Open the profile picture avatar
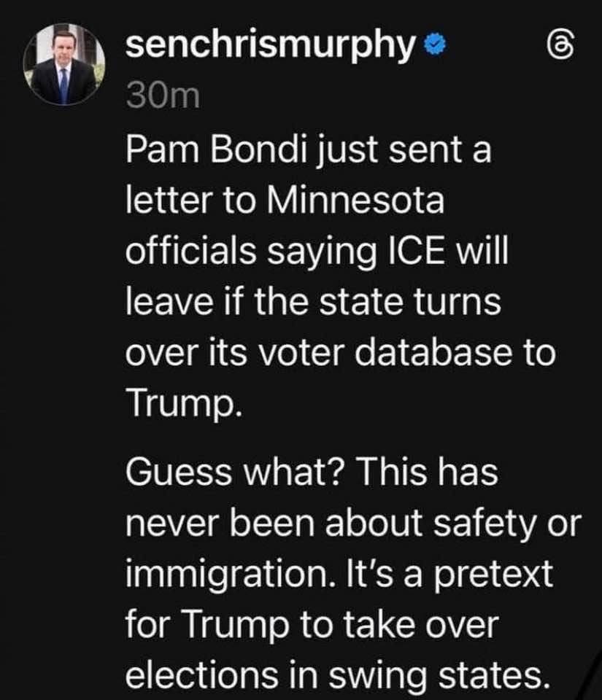Viewport: 602px width, 700px height. pos(63,64)
